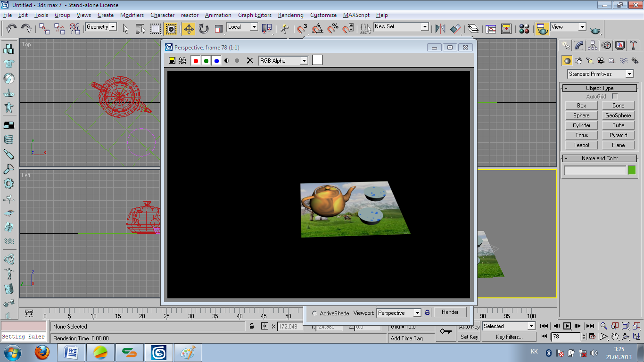Screen dimensions: 644x362
Task: Save the rendered bitmap with disk icon
Action: pyautogui.click(x=172, y=60)
